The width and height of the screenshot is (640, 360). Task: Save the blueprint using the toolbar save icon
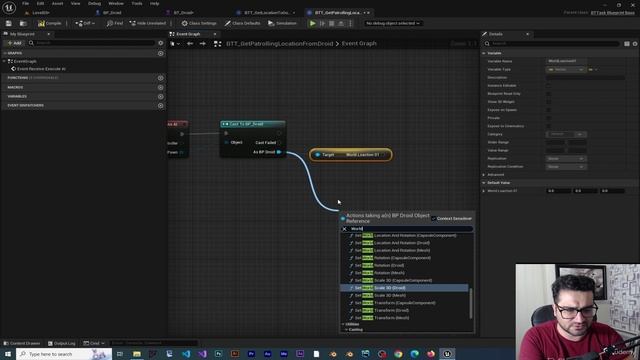point(9,23)
